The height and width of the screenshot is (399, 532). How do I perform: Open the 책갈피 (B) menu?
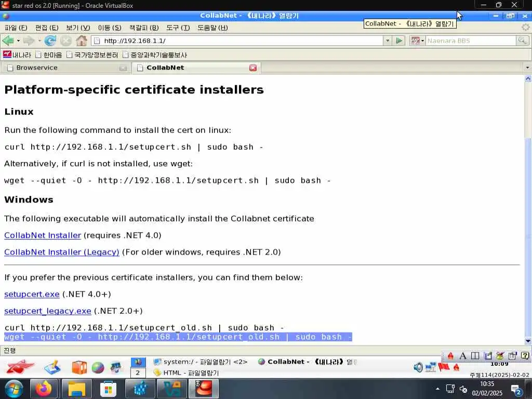[x=144, y=28]
